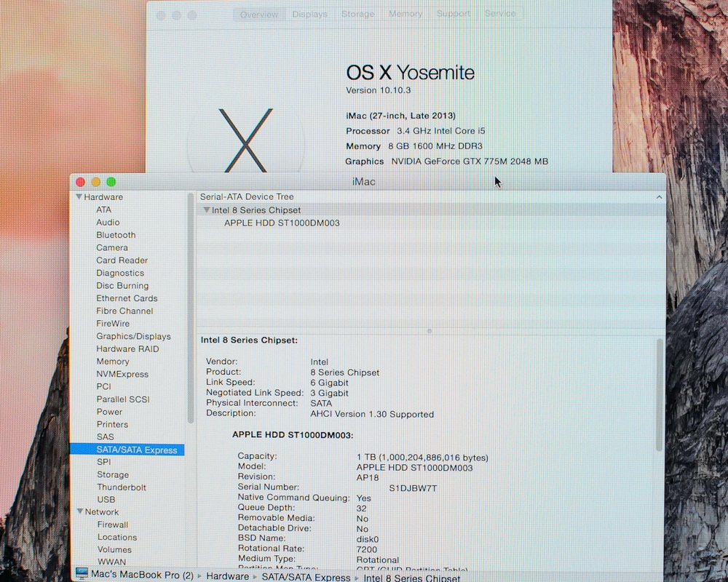Select SPI in the sidebar

point(103,462)
